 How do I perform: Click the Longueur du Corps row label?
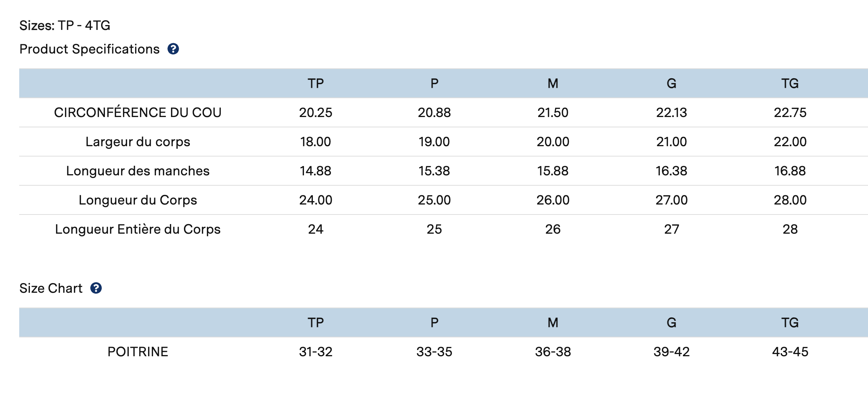[x=138, y=200]
